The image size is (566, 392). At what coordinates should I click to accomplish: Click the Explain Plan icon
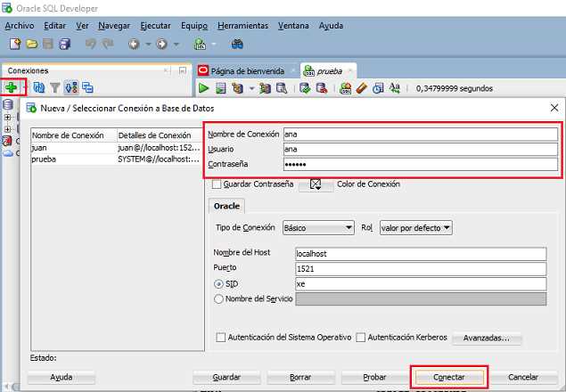tap(237, 88)
